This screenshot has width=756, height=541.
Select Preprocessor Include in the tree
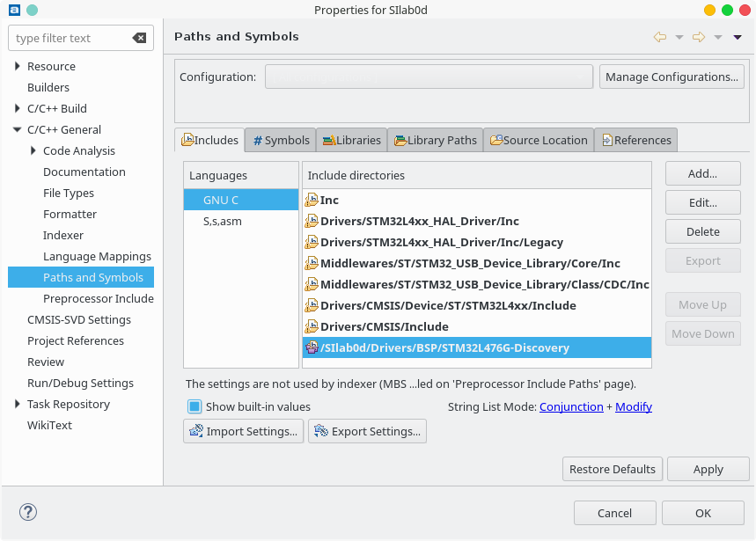pyautogui.click(x=98, y=299)
